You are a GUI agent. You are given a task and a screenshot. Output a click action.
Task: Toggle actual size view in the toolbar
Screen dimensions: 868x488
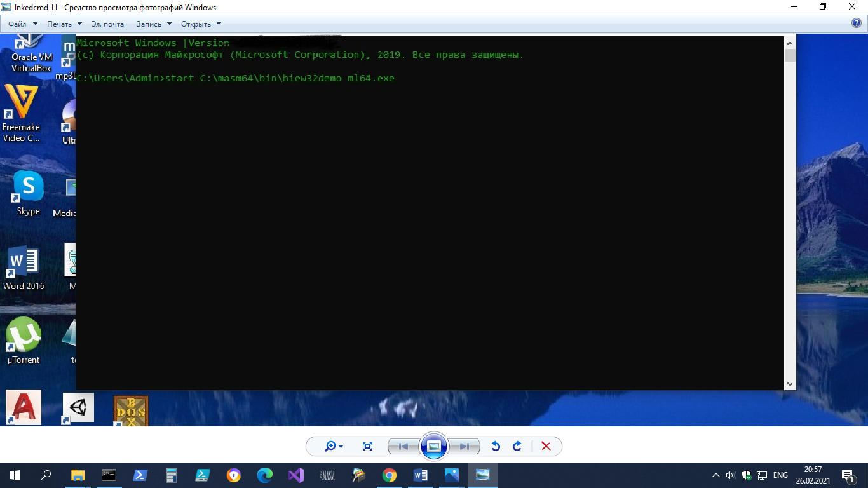[x=367, y=447]
